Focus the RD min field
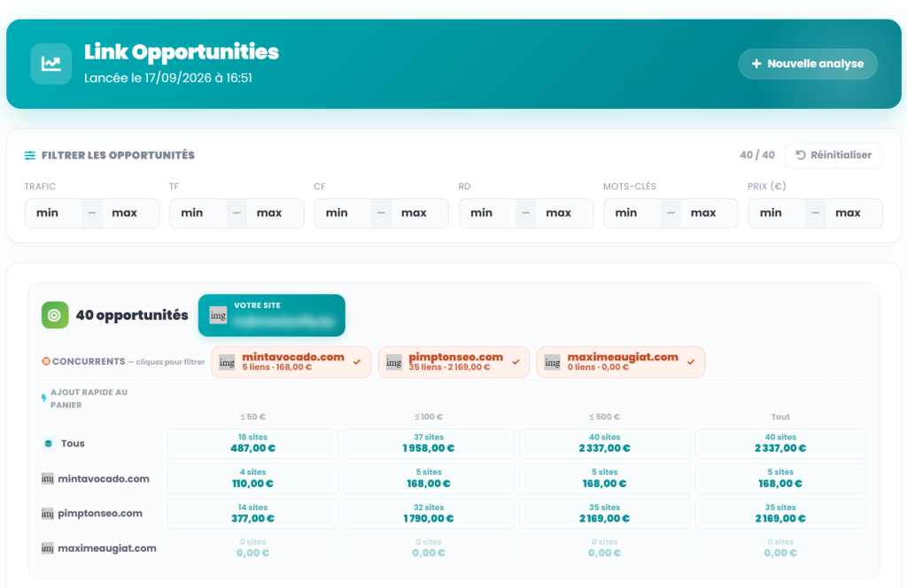This screenshot has height=588, width=907. [487, 213]
